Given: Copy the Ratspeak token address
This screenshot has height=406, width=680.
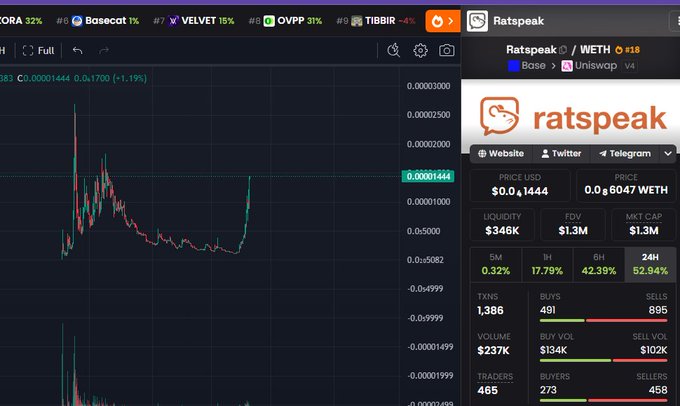Looking at the screenshot, I should [563, 50].
